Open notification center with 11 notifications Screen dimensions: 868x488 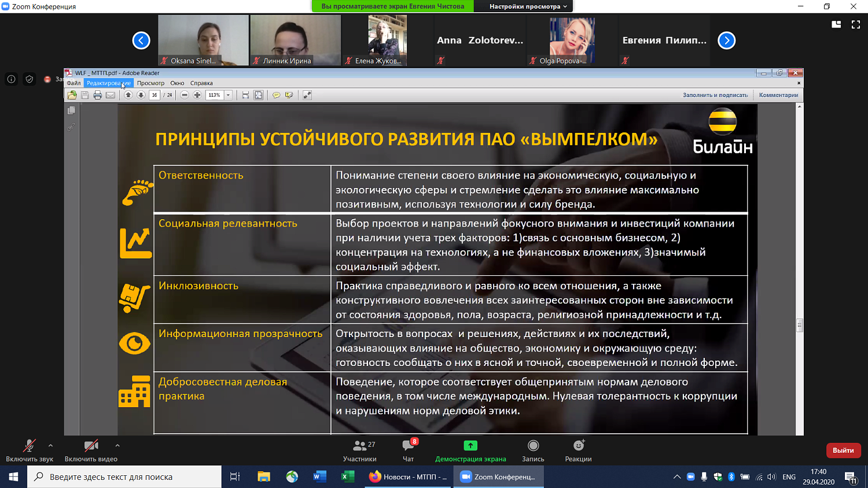851,478
